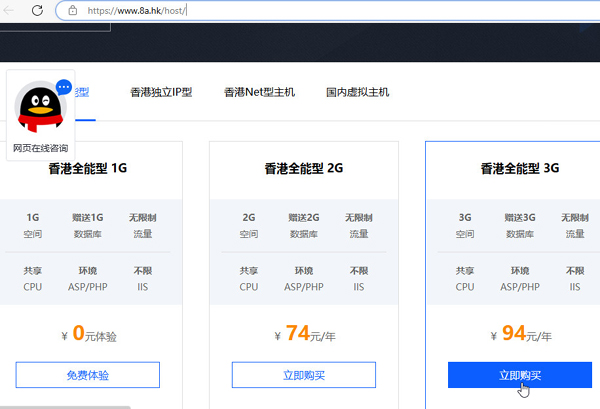600x409 pixels.
Task: Click the lock icon in address bar
Action: [x=73, y=10]
